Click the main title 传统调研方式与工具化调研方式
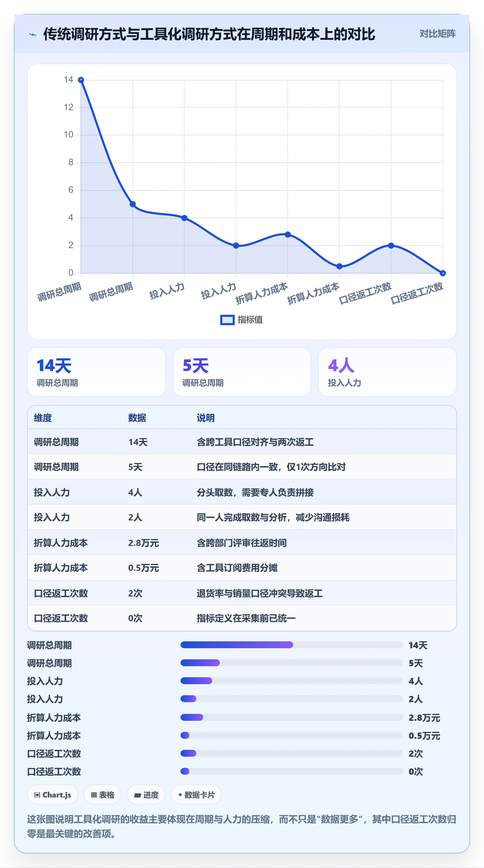The width and height of the screenshot is (484, 868). click(x=209, y=34)
